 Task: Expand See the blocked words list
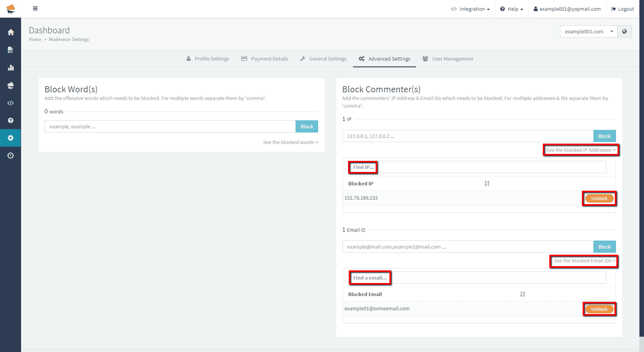pyautogui.click(x=290, y=142)
